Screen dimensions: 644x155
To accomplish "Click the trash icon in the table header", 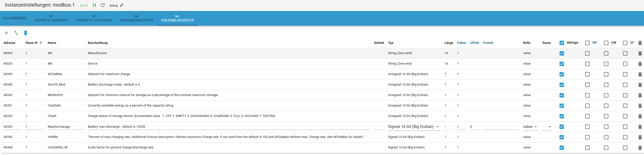I will pos(640,43).
